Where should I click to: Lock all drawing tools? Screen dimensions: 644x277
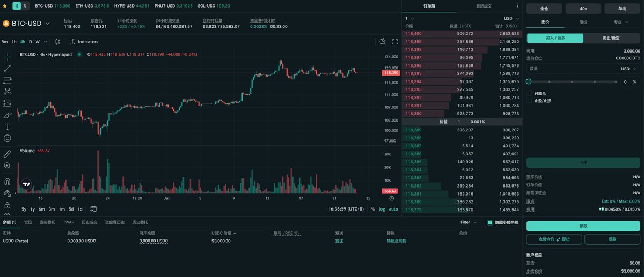[x=8, y=205]
